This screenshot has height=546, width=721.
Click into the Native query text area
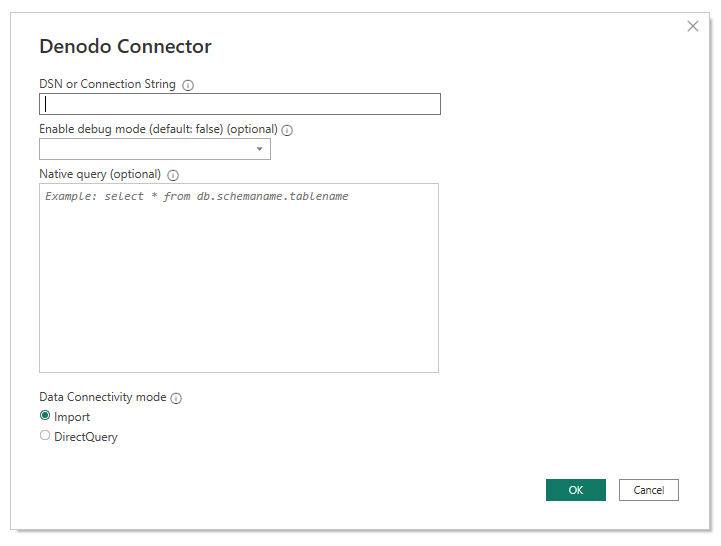pyautogui.click(x=239, y=278)
